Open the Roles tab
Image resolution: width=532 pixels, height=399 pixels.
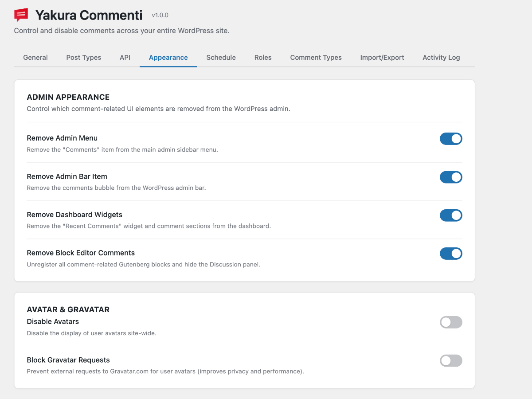coord(263,57)
